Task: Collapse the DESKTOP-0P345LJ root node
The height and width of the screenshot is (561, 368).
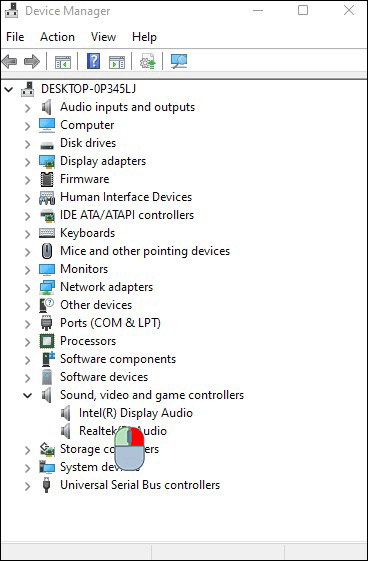Action: click(9, 89)
